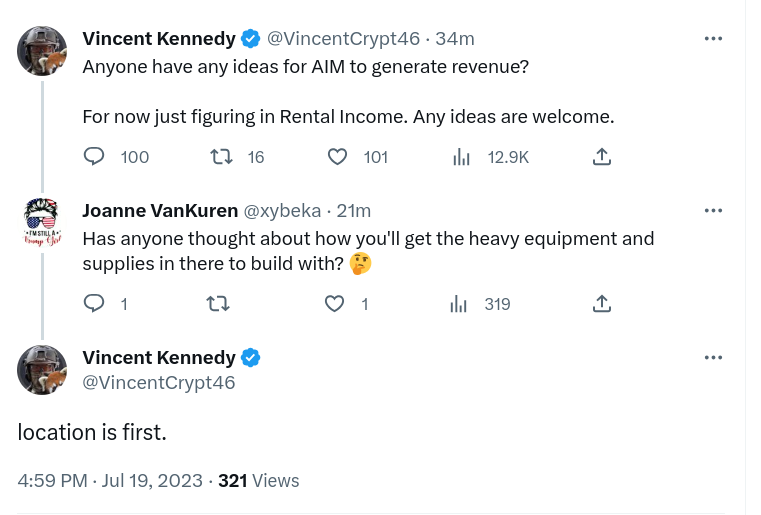View analytics for the 12.9K views tweet
The height and width of the screenshot is (515, 761).
[462, 157]
